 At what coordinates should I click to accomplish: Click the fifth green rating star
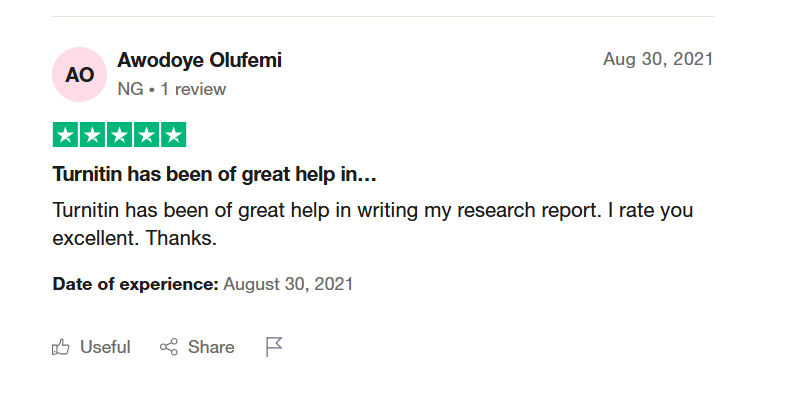pyautogui.click(x=173, y=135)
